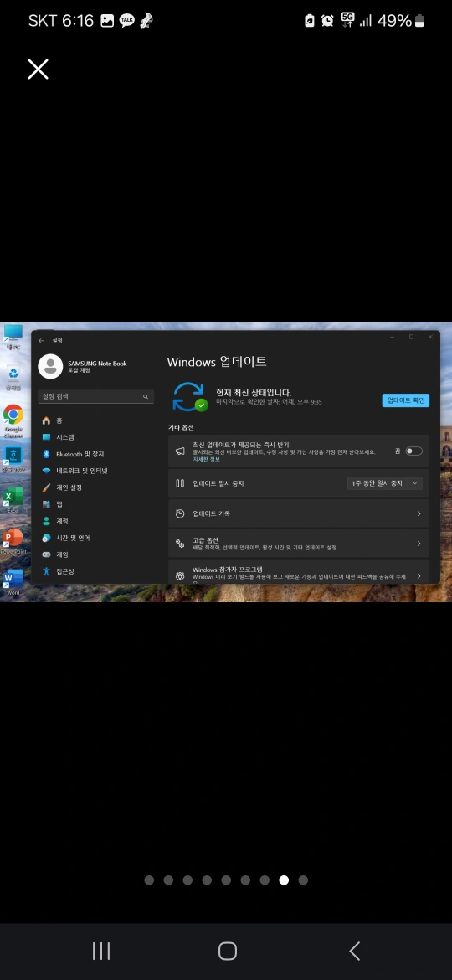Open the Recycle Bin desktop icon
The image size is (452, 980).
pos(13,378)
